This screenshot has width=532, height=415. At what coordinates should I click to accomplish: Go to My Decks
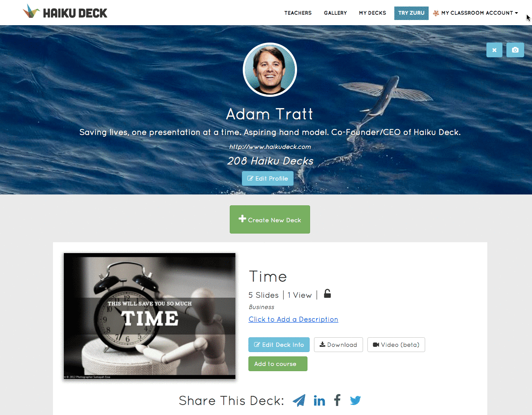[372, 13]
